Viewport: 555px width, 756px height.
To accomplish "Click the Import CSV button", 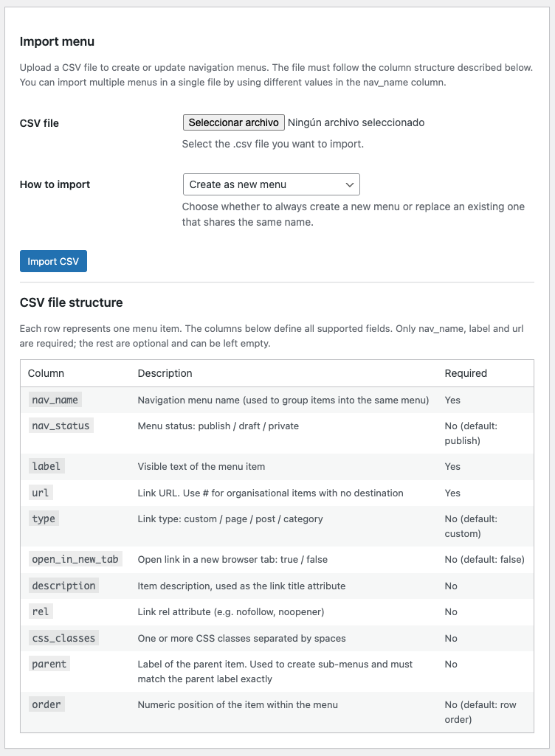I will pos(53,261).
